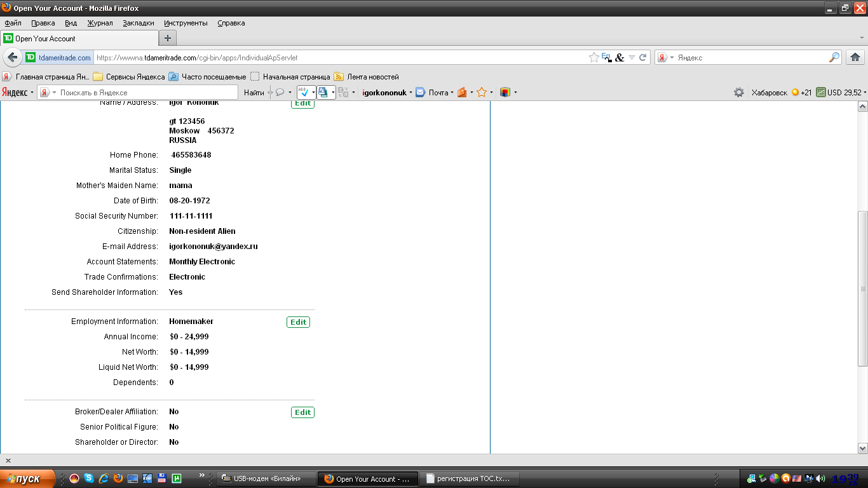Switch to the регистрация TOC.txt taskbar window
The image size is (868, 488).
tap(470, 478)
